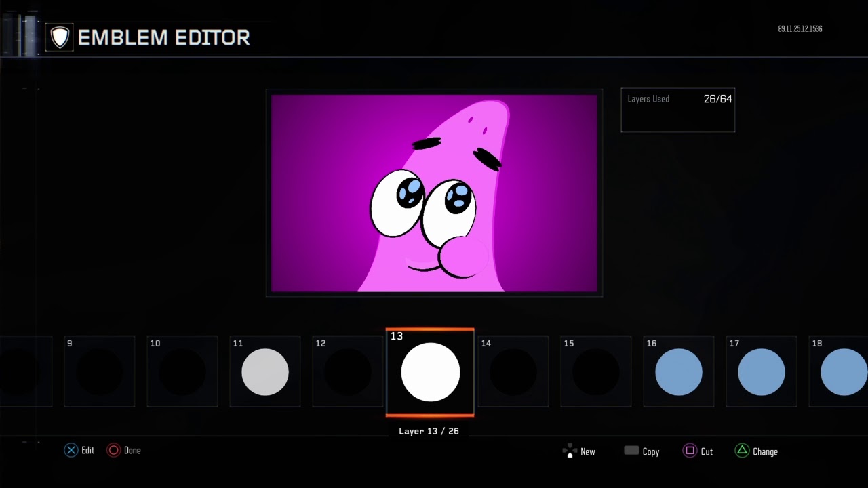868x488 pixels.
Task: Click the cross button icon for Edit
Action: click(71, 450)
